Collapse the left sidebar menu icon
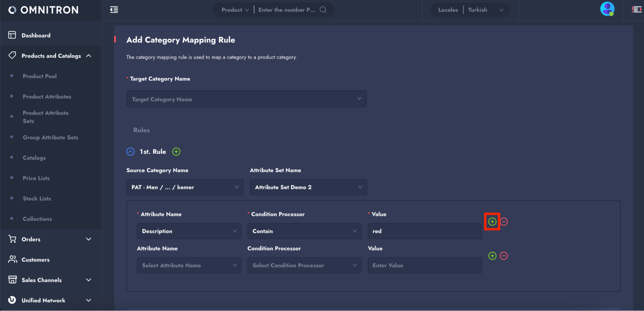This screenshot has width=644, height=311. pyautogui.click(x=114, y=10)
